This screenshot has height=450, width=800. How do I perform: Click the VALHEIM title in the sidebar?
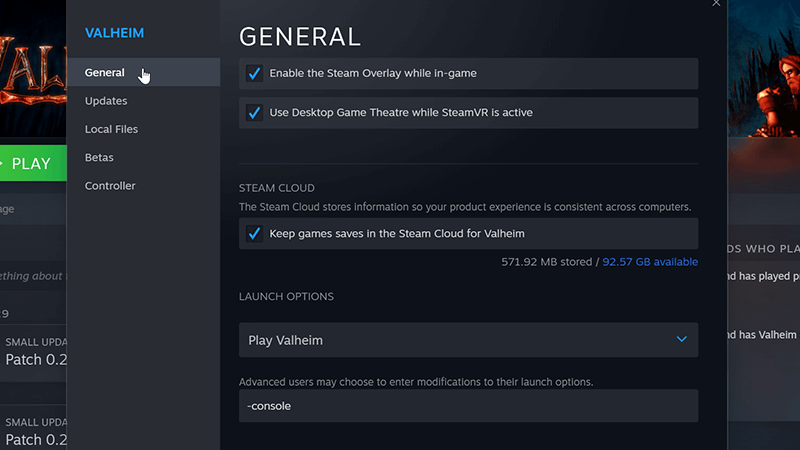(x=114, y=33)
